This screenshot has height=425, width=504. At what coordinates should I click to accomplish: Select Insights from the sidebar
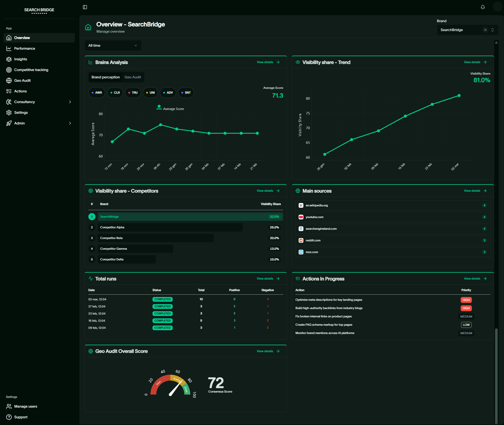click(x=21, y=59)
